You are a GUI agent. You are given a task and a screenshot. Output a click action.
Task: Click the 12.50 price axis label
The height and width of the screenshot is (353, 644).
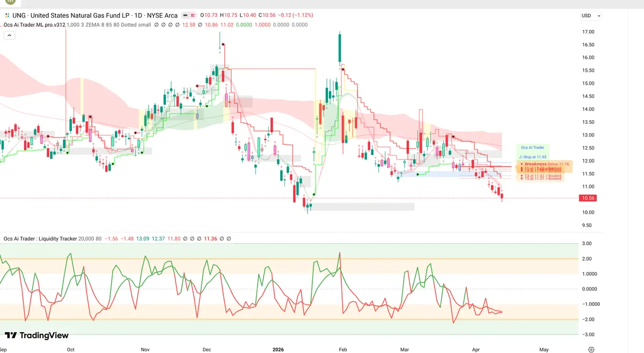point(588,148)
